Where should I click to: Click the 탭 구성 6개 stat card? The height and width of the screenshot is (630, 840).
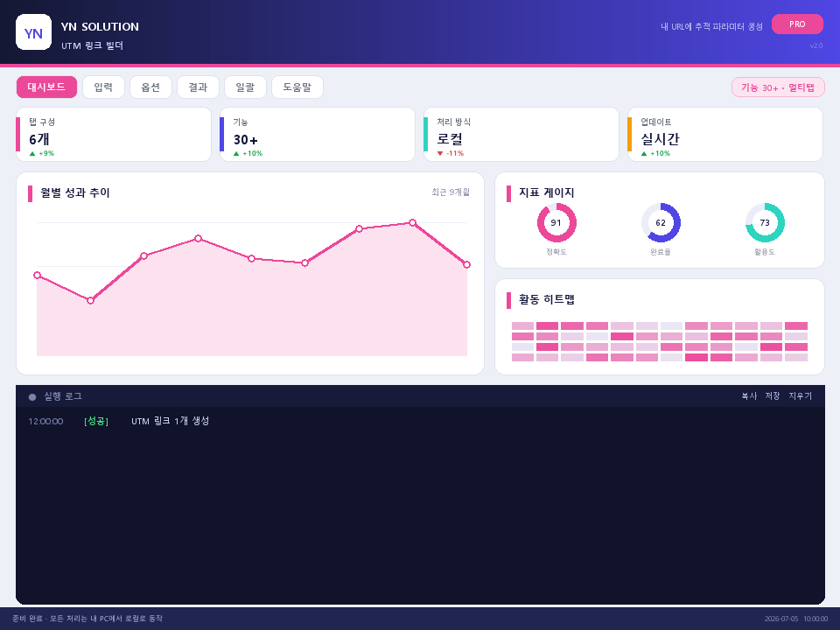pyautogui.click(x=114, y=135)
